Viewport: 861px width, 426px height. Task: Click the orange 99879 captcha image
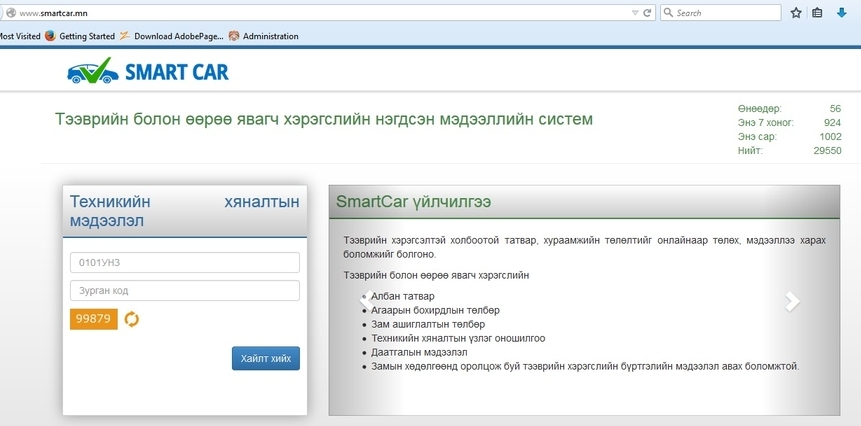tap(93, 319)
